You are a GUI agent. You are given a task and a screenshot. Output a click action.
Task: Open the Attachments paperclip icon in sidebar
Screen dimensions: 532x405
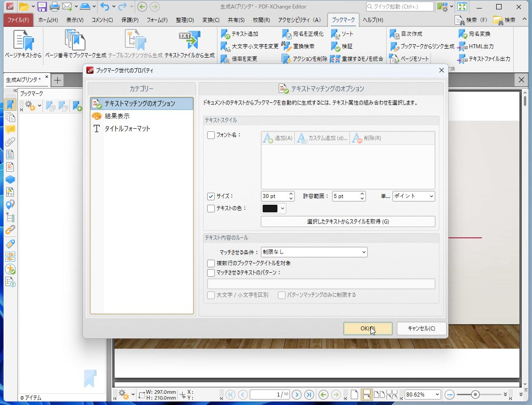[x=10, y=142]
